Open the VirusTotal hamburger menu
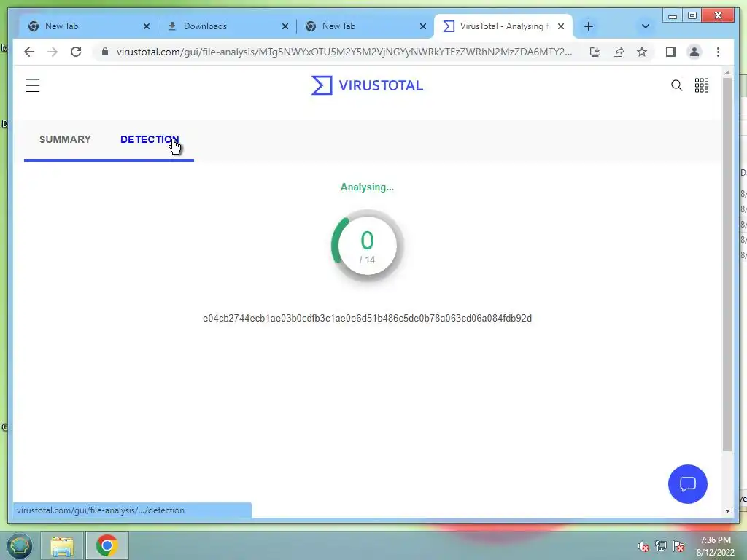Viewport: 747px width, 560px height. click(x=33, y=86)
